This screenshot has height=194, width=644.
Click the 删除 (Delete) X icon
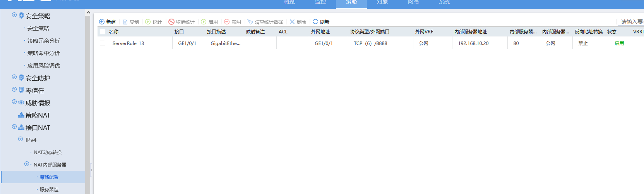click(x=292, y=22)
